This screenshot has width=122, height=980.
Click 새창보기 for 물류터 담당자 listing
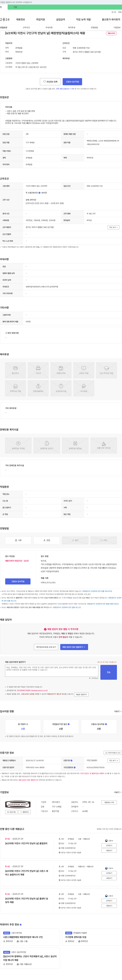pyautogui.click(x=109, y=906)
